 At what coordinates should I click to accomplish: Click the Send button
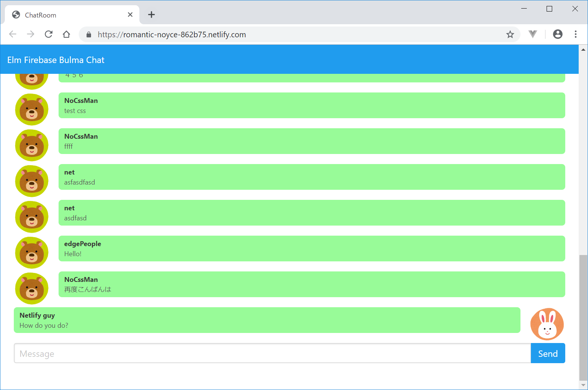(x=548, y=353)
